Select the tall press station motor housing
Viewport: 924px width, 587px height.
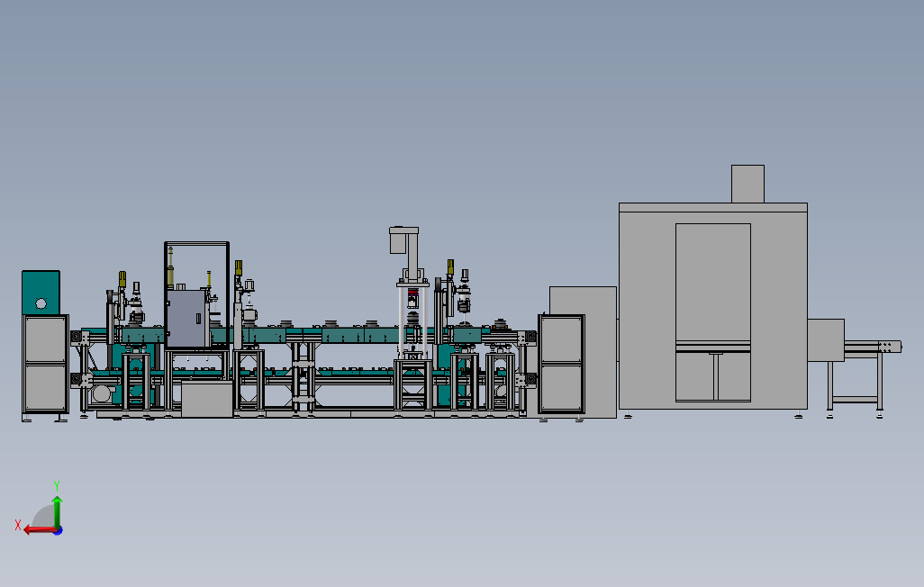(404, 239)
